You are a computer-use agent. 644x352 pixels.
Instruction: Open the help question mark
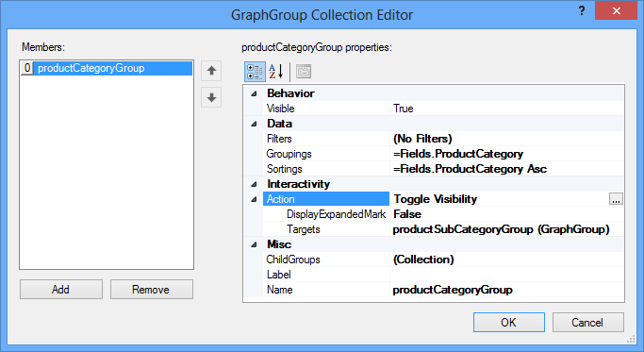click(x=582, y=11)
